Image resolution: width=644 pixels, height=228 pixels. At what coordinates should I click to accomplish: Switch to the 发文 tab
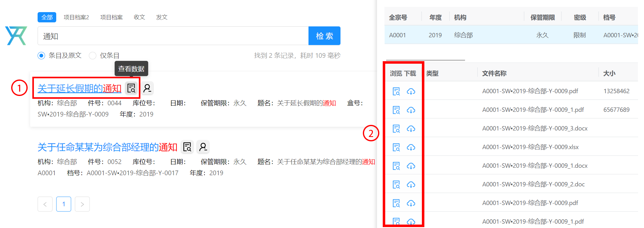coord(162,17)
